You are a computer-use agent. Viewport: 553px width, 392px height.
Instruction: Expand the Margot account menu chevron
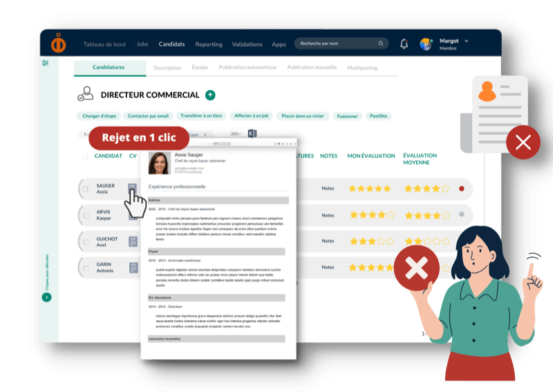pyautogui.click(x=467, y=41)
